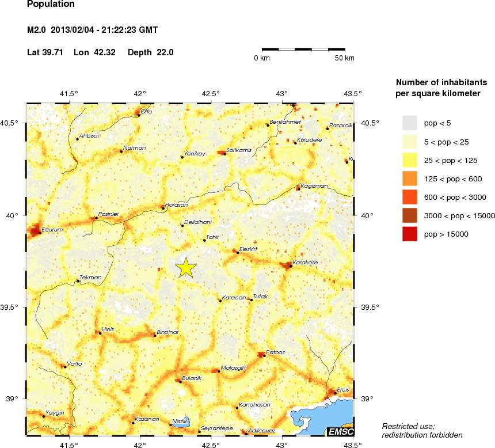This screenshot has width=495, height=448.
Task: Select the Patnos town marker
Action: pyautogui.click(x=264, y=356)
